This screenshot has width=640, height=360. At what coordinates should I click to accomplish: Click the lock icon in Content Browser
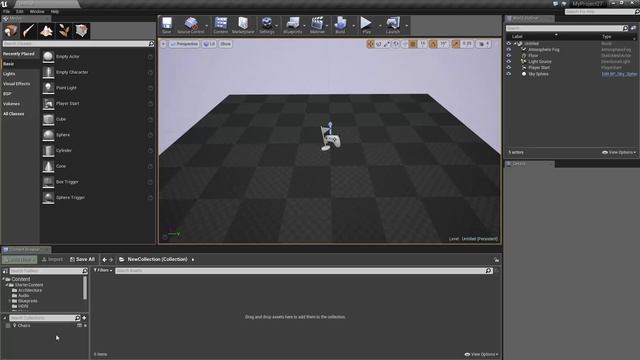point(496,260)
